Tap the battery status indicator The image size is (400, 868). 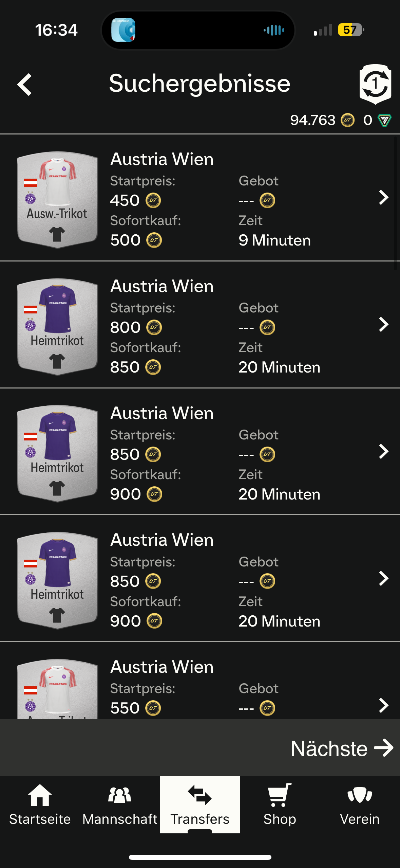[x=350, y=30]
